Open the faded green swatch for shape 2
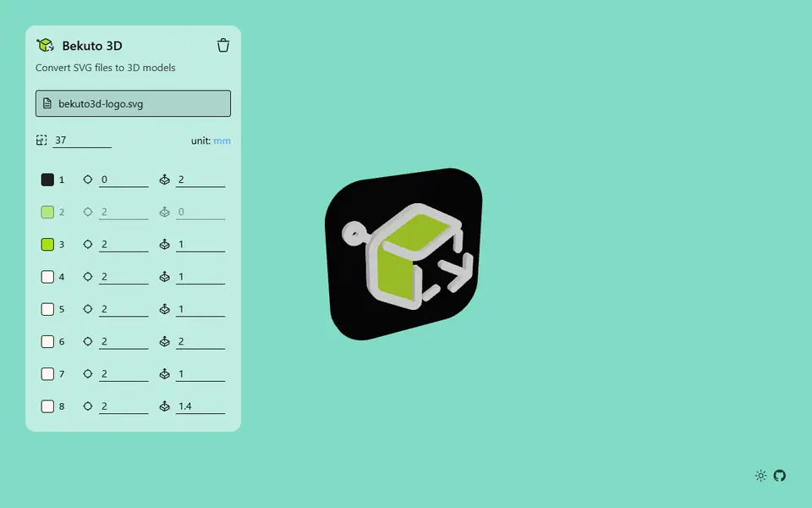The image size is (812, 508). [x=47, y=212]
